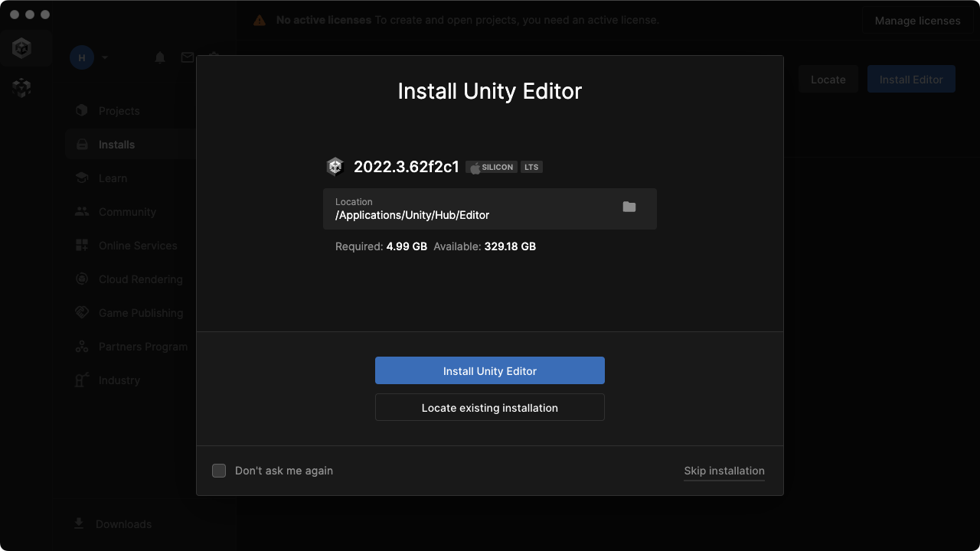The image size is (980, 551).
Task: Click the second cube icon in the left rail
Action: coord(21,88)
